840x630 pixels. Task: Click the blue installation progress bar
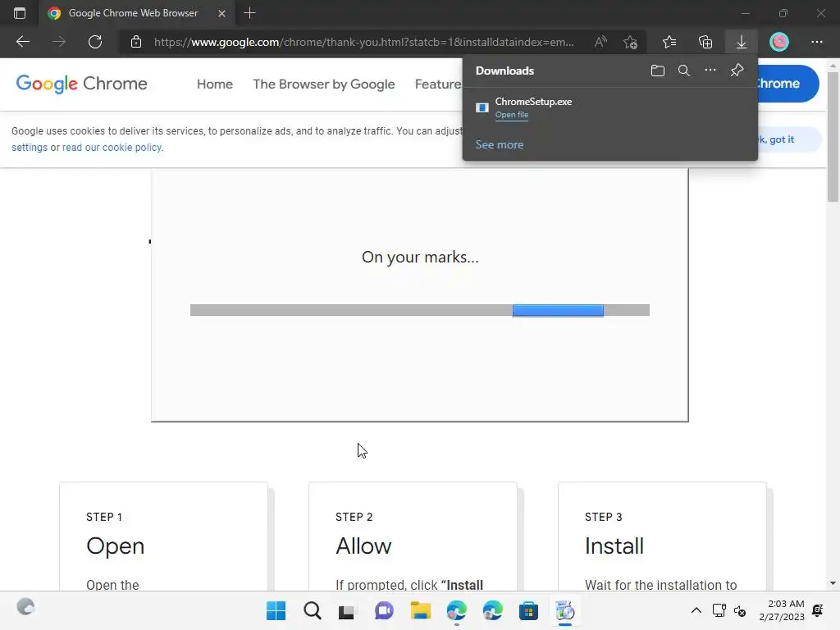pos(558,310)
